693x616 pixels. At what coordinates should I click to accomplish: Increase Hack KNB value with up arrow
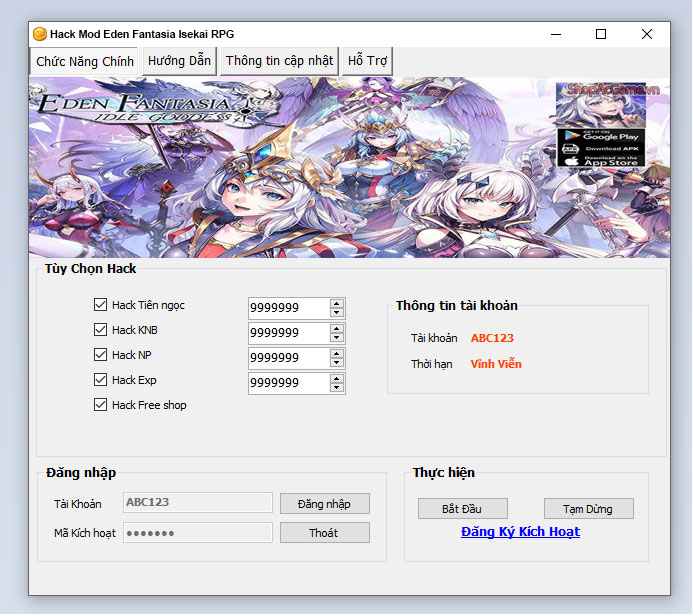pyautogui.click(x=337, y=328)
